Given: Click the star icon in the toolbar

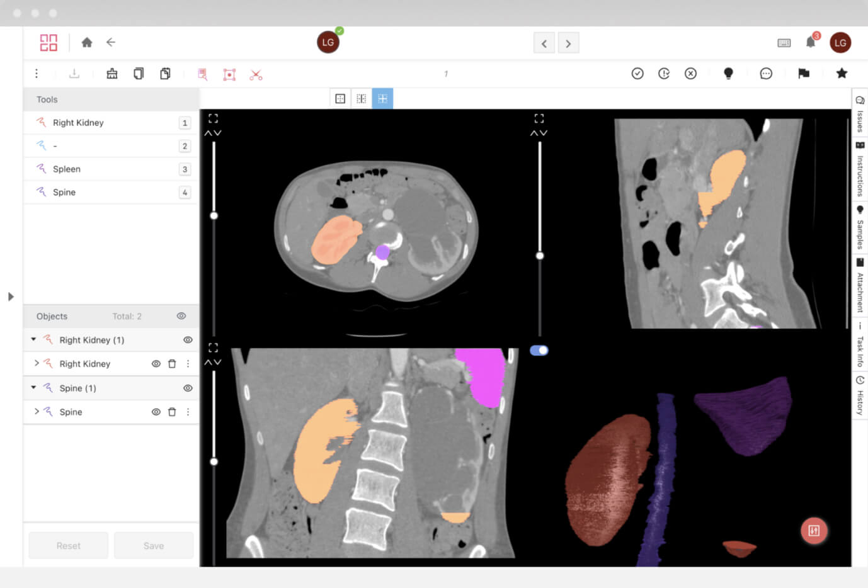Looking at the screenshot, I should coord(842,74).
